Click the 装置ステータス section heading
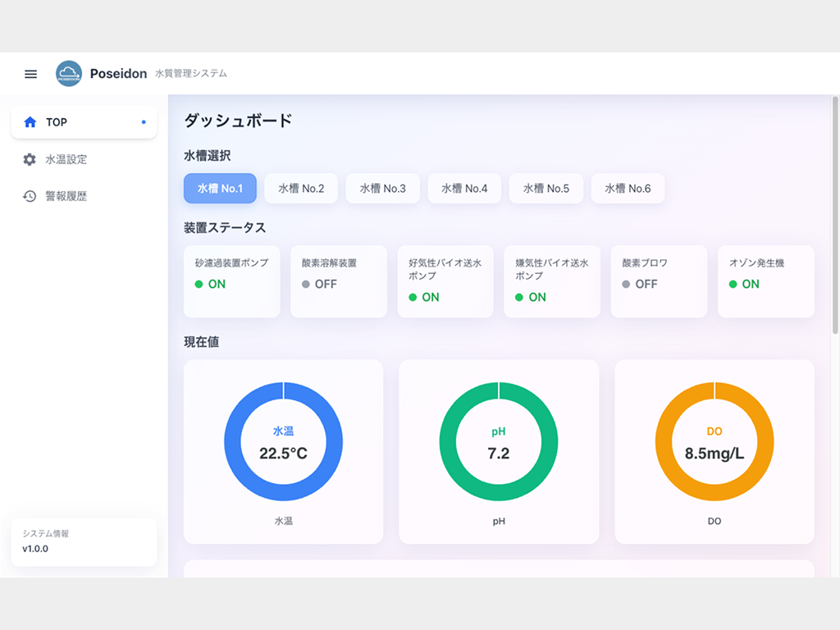The width and height of the screenshot is (840, 630). pyautogui.click(x=225, y=228)
